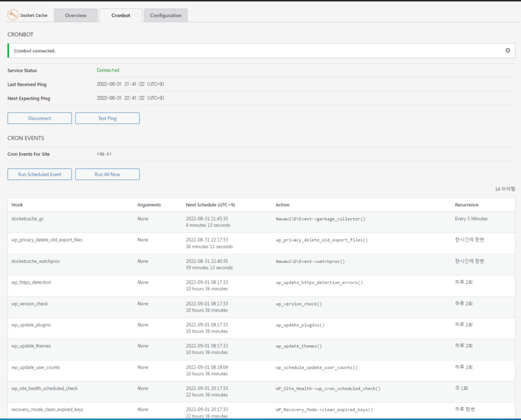Click the Recurrence column header

click(467, 205)
